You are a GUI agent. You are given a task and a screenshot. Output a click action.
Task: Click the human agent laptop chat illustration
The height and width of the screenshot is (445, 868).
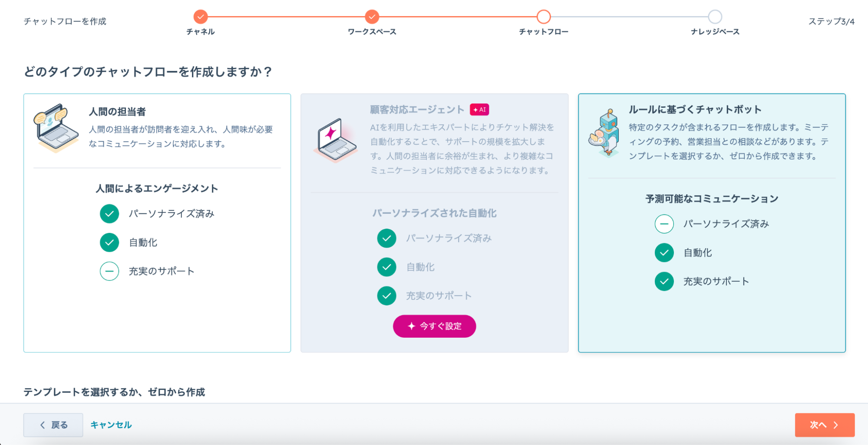click(x=56, y=128)
